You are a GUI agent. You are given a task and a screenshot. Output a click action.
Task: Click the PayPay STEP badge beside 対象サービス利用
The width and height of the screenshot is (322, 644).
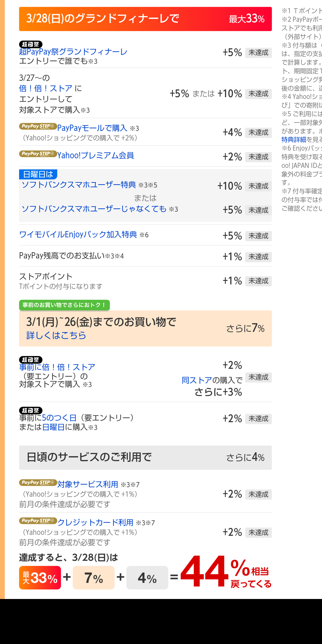click(38, 483)
